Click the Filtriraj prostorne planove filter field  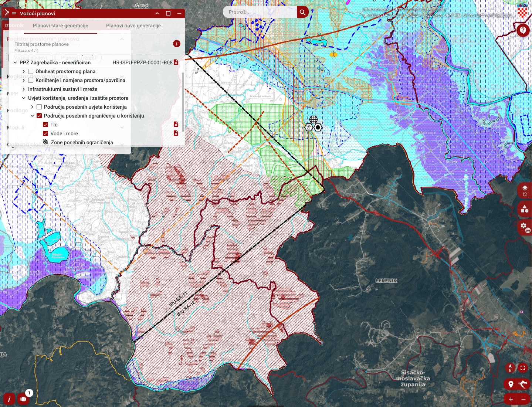point(47,44)
